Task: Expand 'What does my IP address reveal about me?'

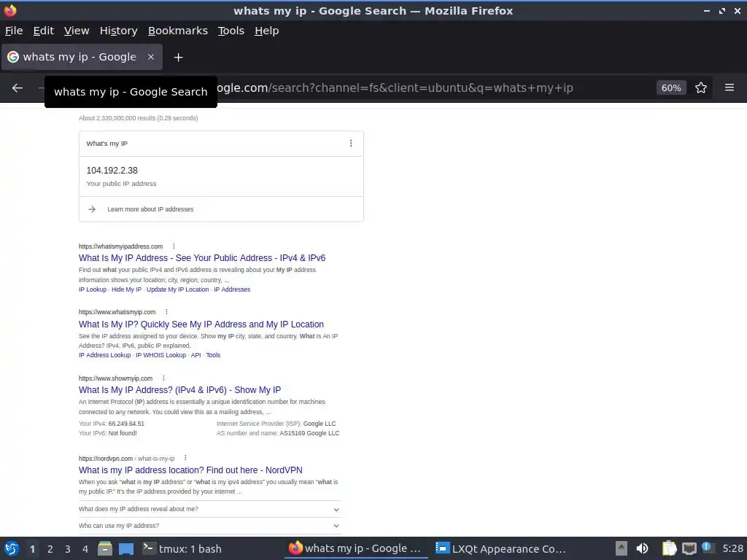Action: [x=209, y=509]
